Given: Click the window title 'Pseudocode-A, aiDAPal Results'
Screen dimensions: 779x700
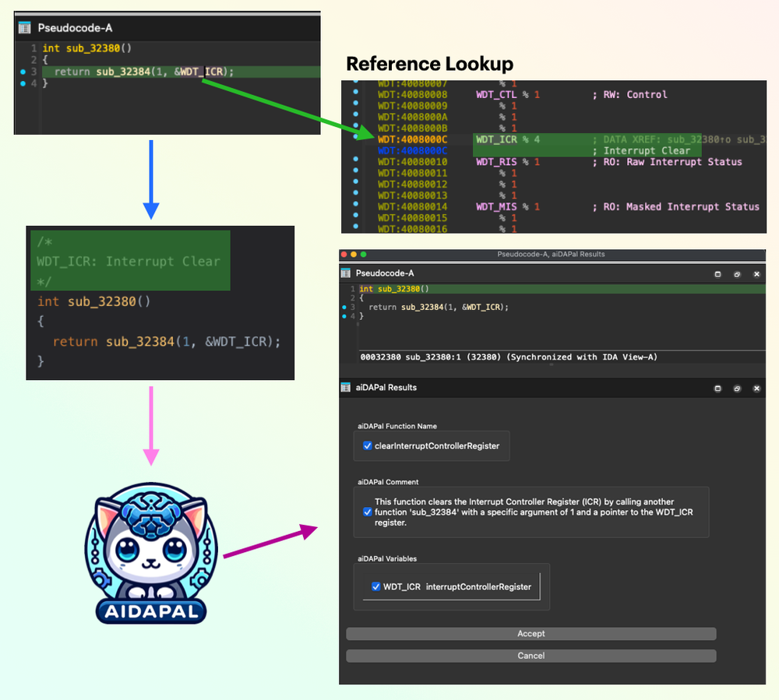Looking at the screenshot, I should coord(551,254).
